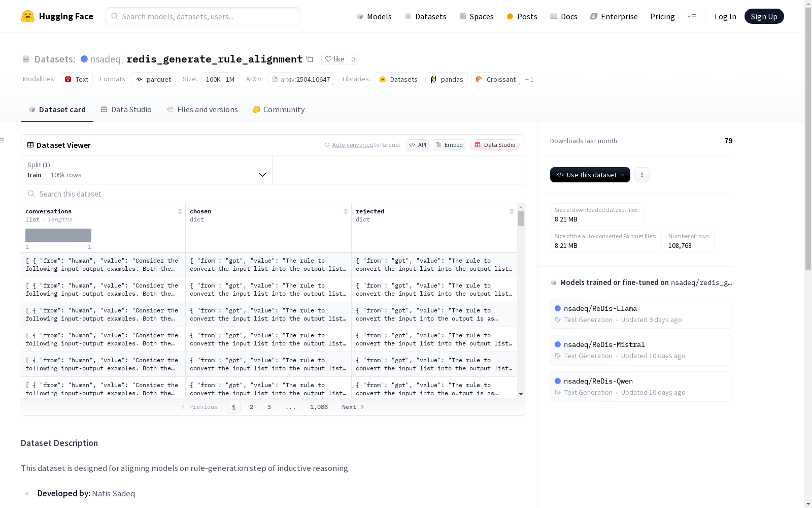Click the 100K - 1M size tag
Image resolution: width=812 pixels, height=508 pixels.
tap(220, 79)
